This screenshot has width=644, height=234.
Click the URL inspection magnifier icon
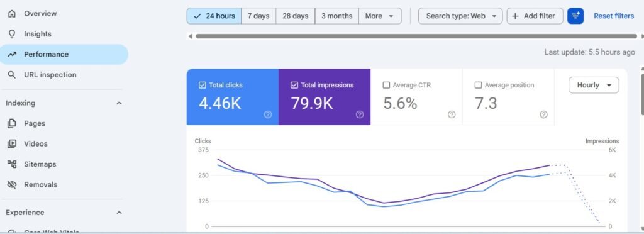click(12, 75)
